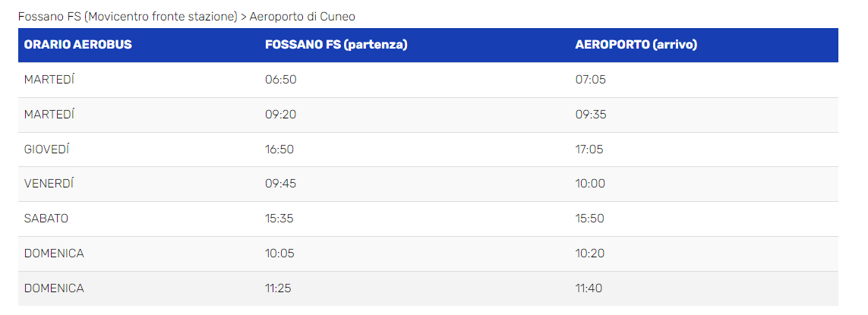Click the 09:45 departure time

coord(279,184)
